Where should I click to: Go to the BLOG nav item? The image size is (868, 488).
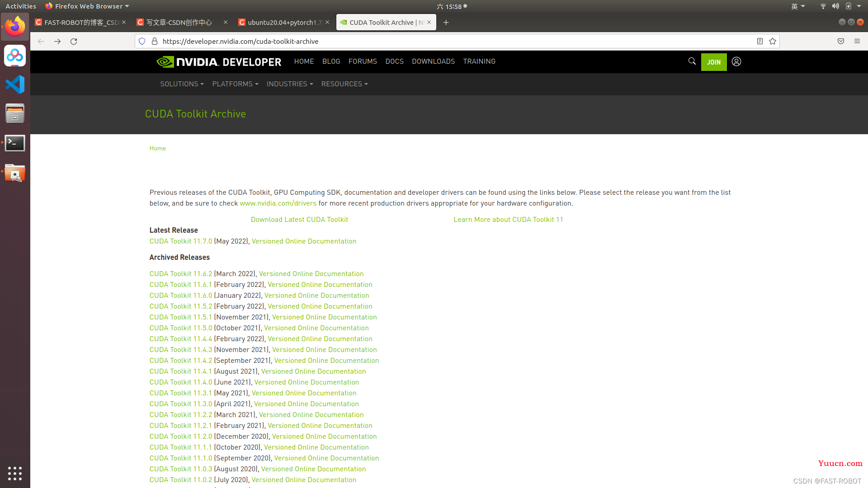pyautogui.click(x=331, y=61)
